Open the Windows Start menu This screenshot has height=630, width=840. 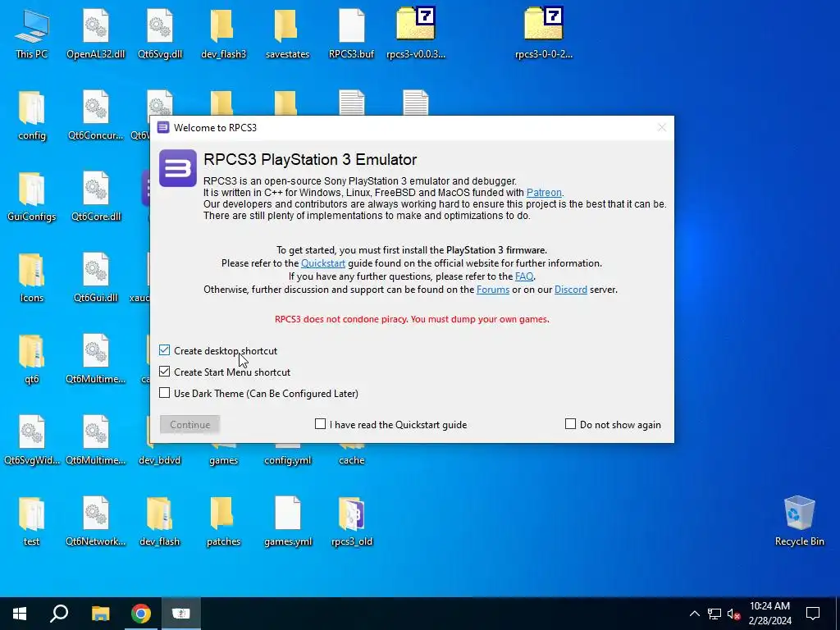coord(20,614)
